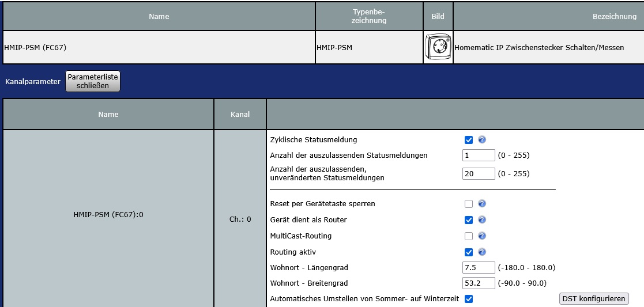Open help for Reset per Gerätetaste sperren
The height and width of the screenshot is (307, 644).
click(x=482, y=204)
